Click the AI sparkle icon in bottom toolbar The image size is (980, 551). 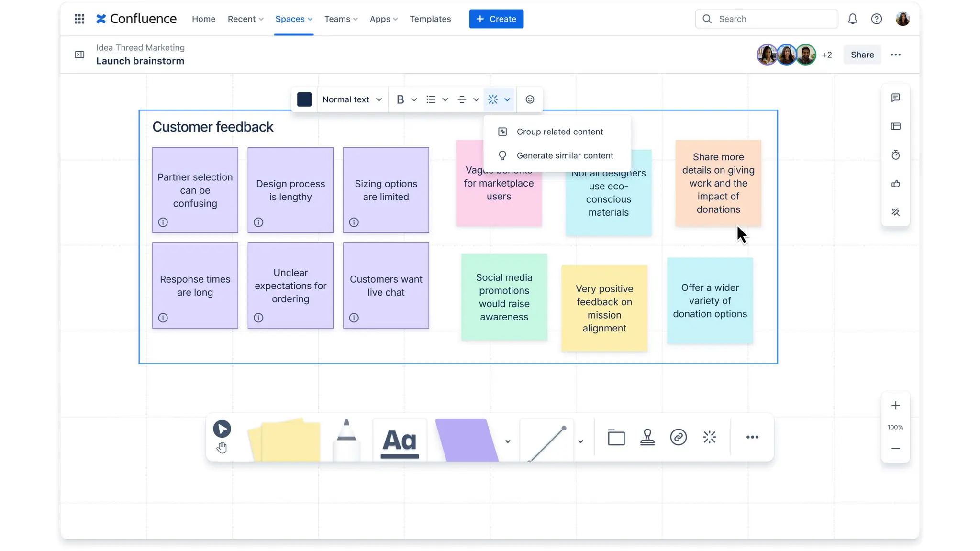pyautogui.click(x=709, y=437)
